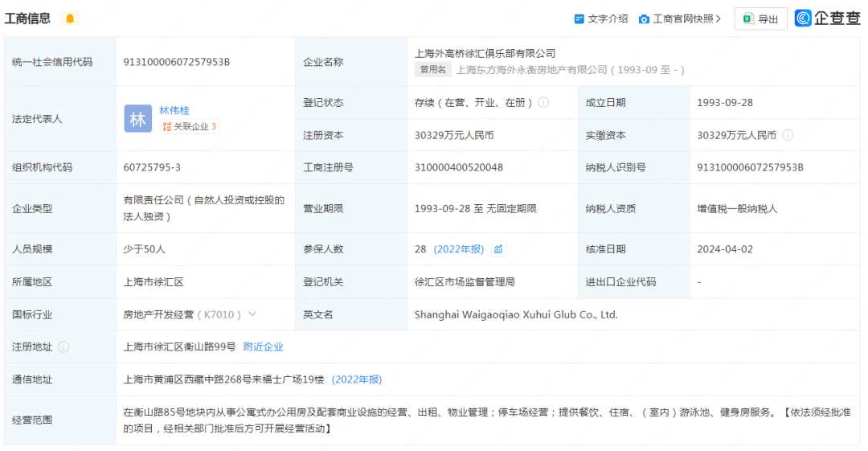Viewport: 868px width, 451px height.
Task: Click 营业期限 value 无固定期限
Action: (511, 209)
